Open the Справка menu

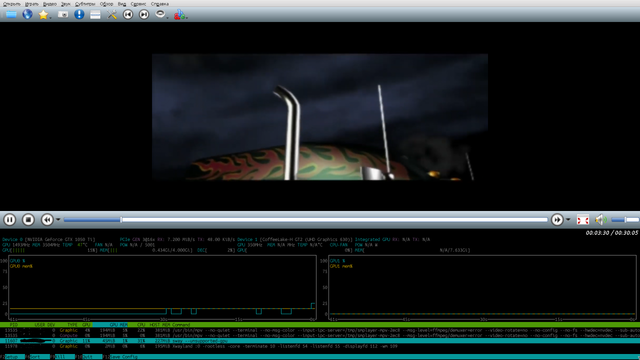159,4
